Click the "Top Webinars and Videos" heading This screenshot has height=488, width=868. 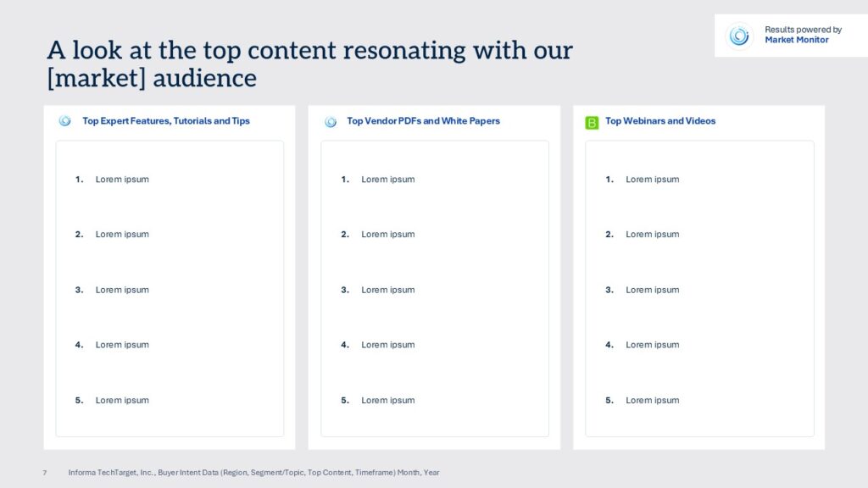click(x=659, y=121)
